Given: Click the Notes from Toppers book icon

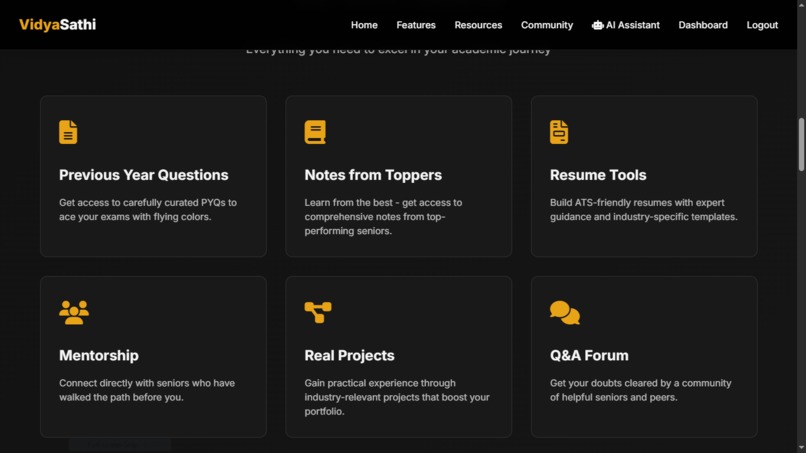Looking at the screenshot, I should point(315,132).
